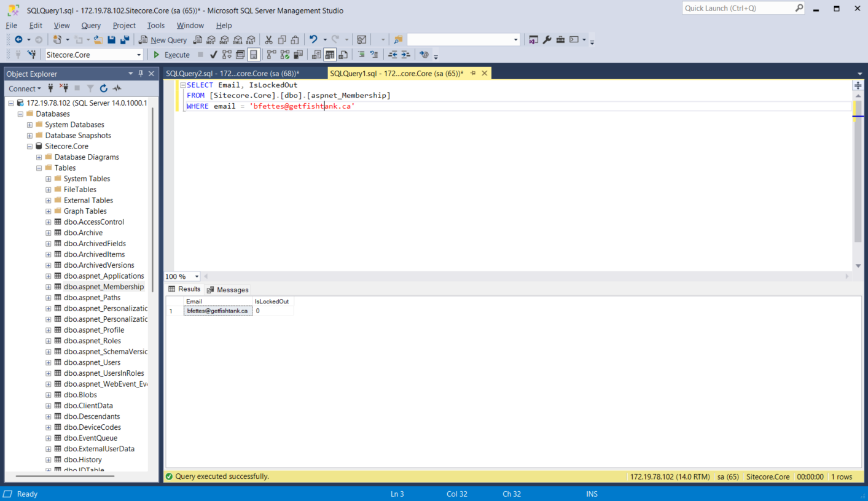This screenshot has width=868, height=501.
Task: Click the query editor vertical scrollbar thumb
Action: tap(858, 172)
